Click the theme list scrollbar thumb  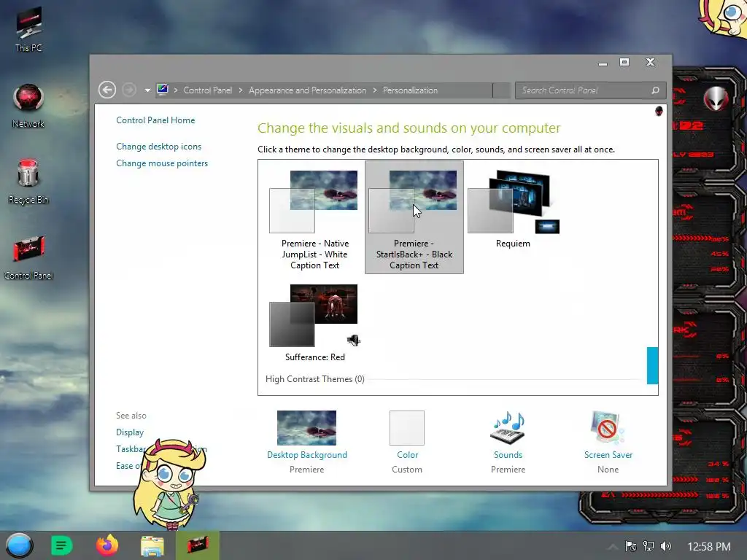(652, 365)
